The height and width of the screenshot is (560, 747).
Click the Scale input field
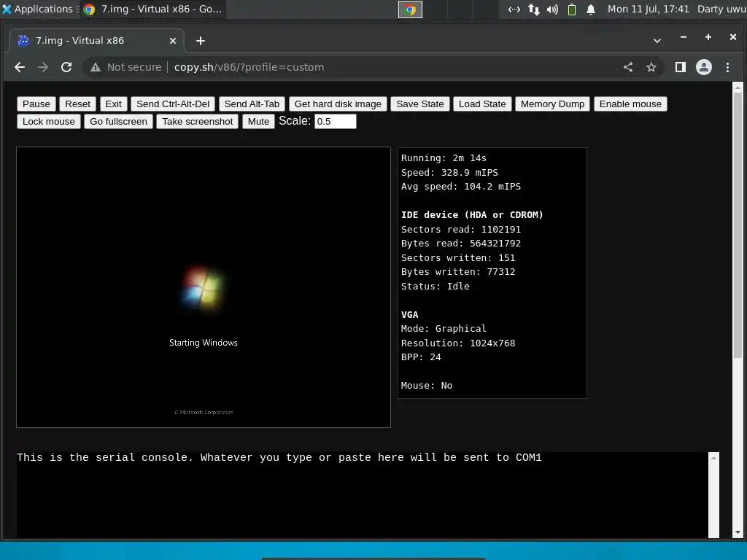(336, 122)
